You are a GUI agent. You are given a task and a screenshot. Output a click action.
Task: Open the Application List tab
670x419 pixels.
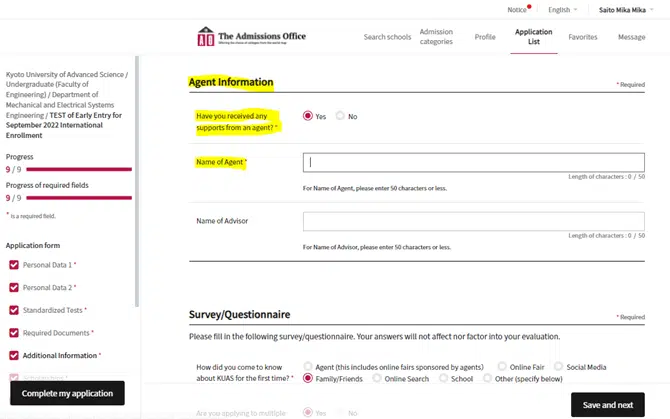(533, 37)
